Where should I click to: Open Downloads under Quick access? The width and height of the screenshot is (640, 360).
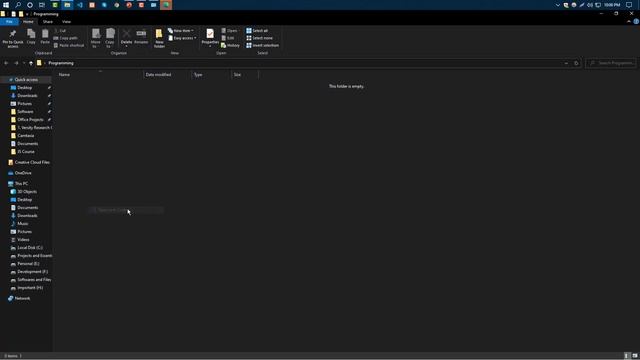[27, 96]
